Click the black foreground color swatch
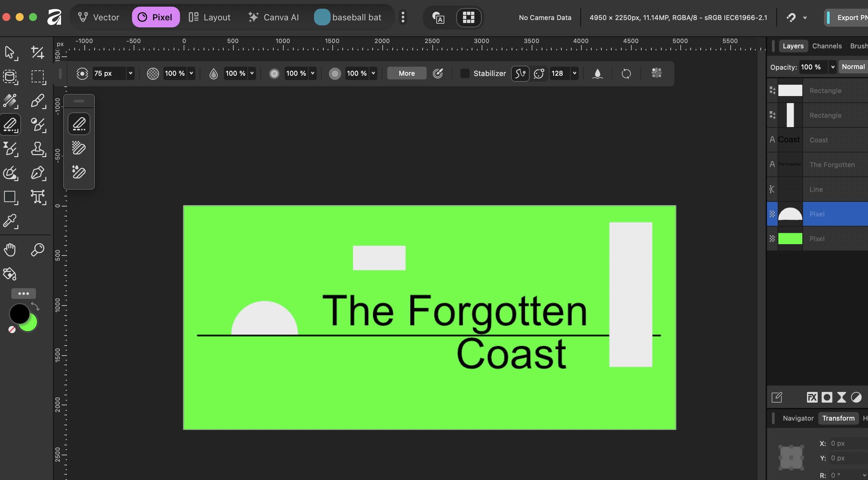The image size is (868, 480). pos(19,314)
